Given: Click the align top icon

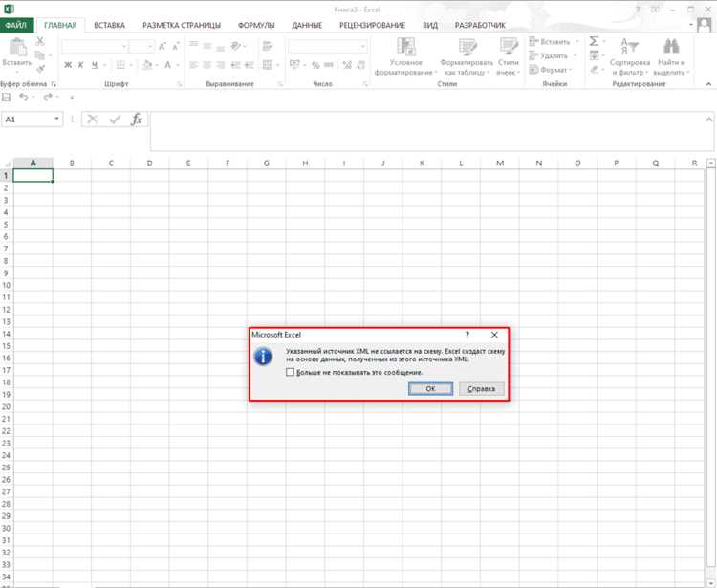Looking at the screenshot, I should pyautogui.click(x=194, y=46).
